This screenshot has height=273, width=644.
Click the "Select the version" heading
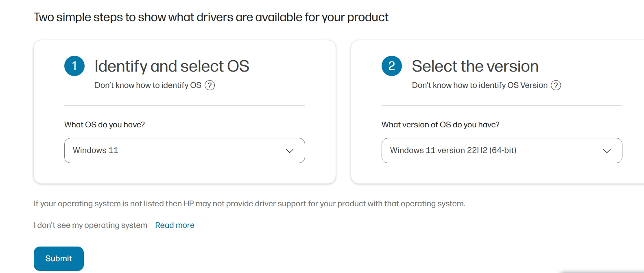tap(475, 66)
